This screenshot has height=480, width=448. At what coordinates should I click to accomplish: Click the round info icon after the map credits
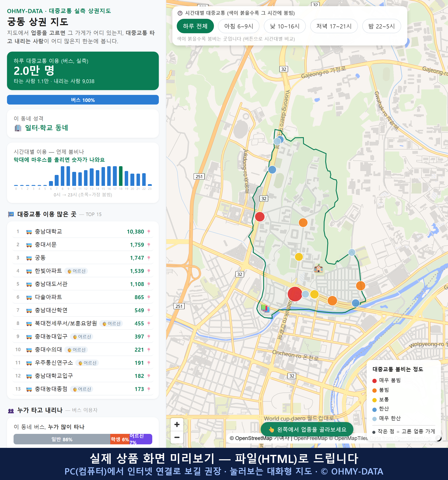click(x=438, y=438)
